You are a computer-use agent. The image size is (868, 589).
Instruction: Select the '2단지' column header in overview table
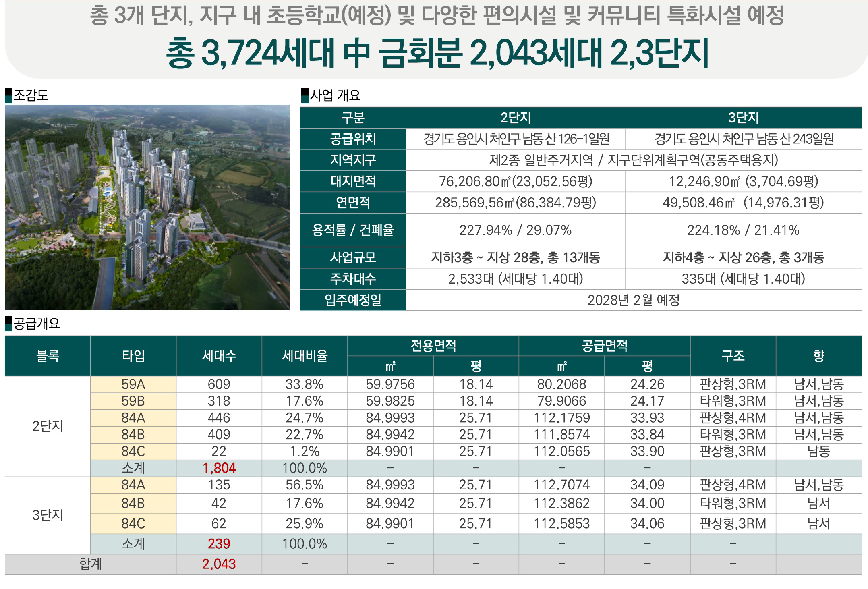pos(516,118)
